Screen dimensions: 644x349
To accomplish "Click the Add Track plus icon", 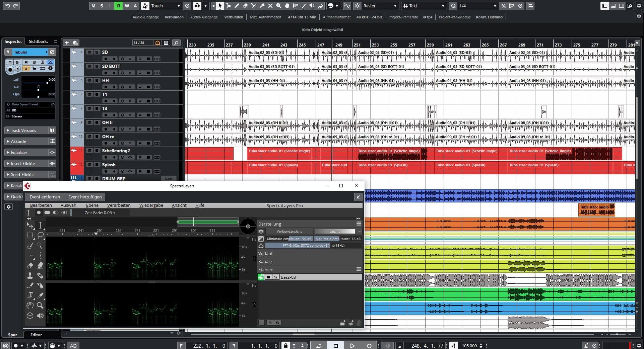I will 67,42.
